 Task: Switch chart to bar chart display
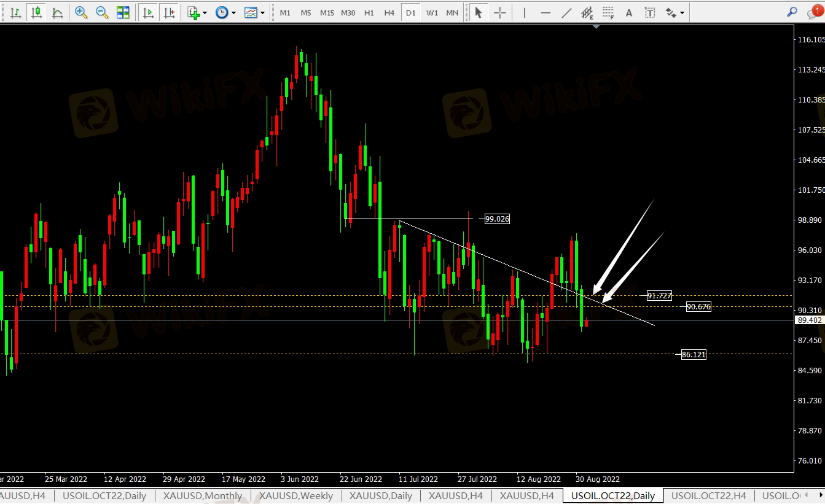(16, 12)
